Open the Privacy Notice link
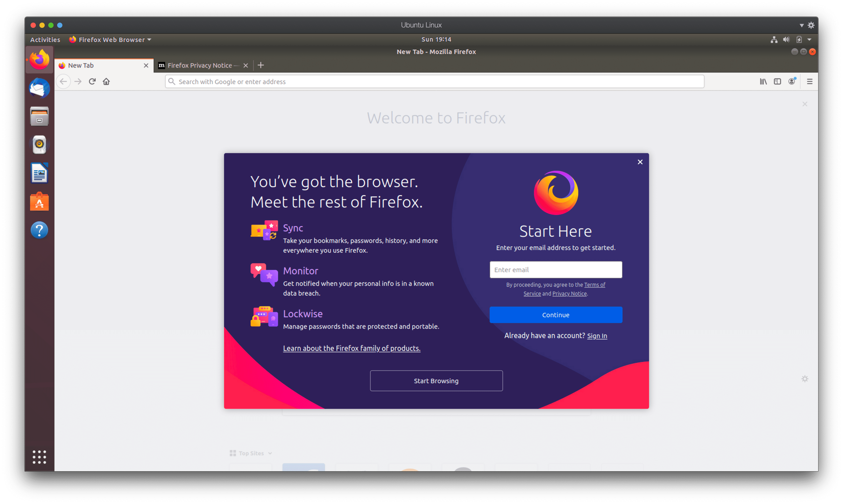Image resolution: width=843 pixels, height=504 pixels. [x=569, y=294]
